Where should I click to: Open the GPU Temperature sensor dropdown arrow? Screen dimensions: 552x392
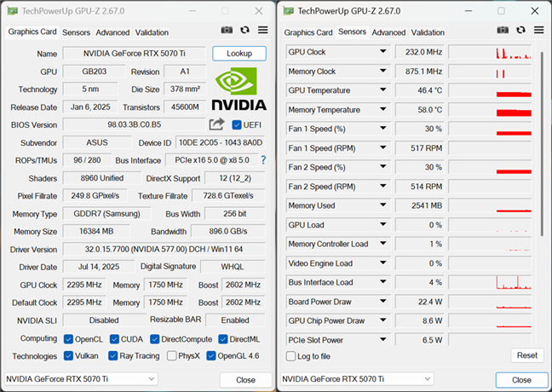(x=382, y=89)
